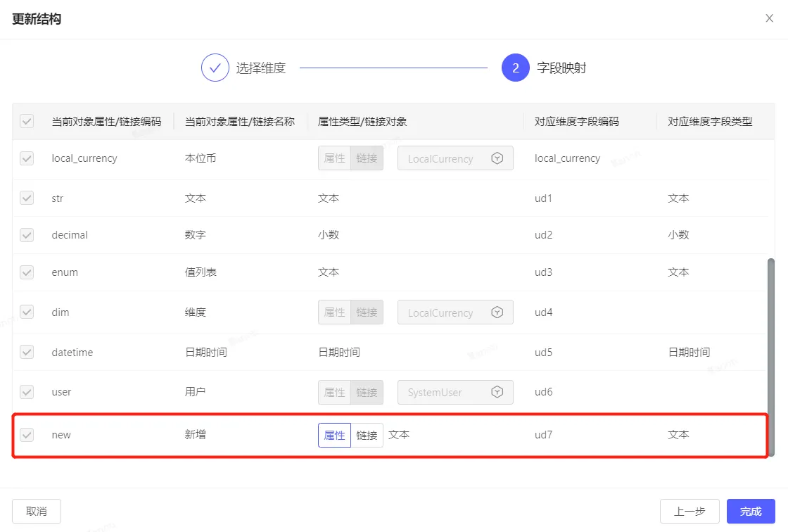This screenshot has height=532, width=788.
Task: Click the 小数 type cell in ud2 row
Action: tap(678, 235)
